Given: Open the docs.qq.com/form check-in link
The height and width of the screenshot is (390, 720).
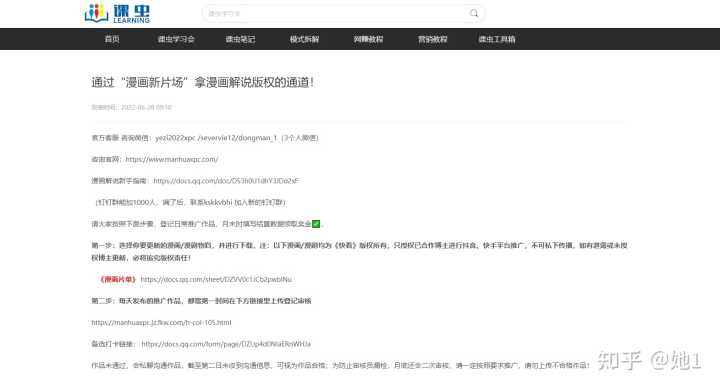Looking at the screenshot, I should click(226, 344).
